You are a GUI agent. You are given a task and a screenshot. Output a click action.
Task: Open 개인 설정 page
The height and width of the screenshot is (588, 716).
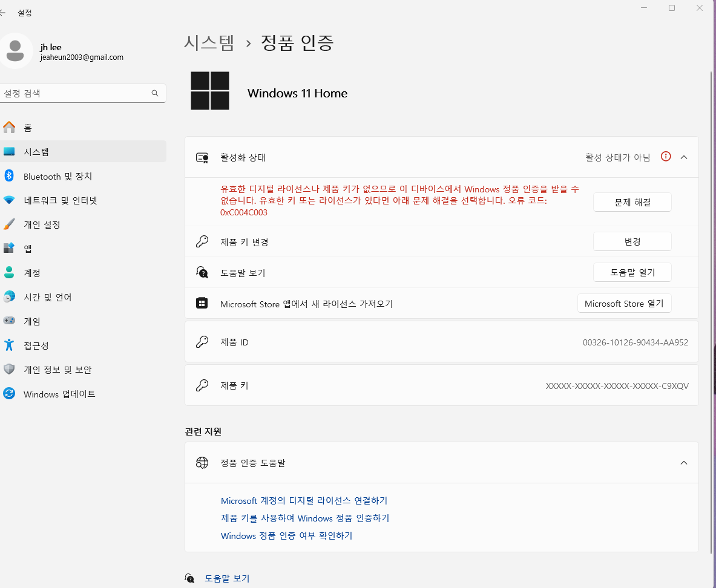(x=83, y=224)
